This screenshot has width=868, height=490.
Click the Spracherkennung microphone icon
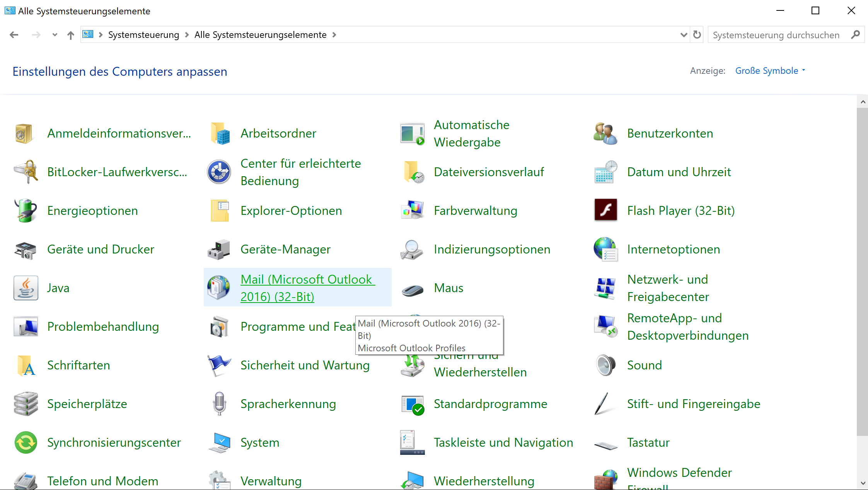click(219, 403)
